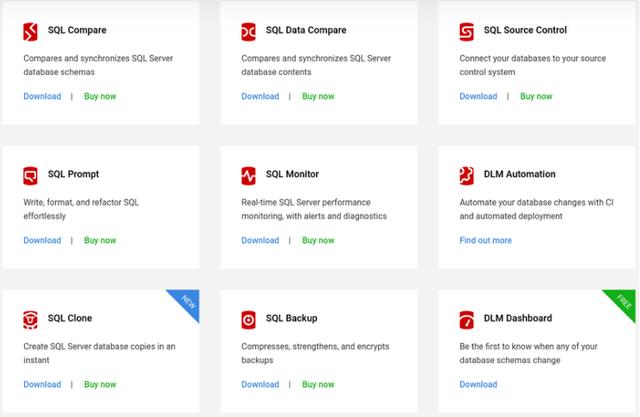
Task: Download the free DLM Dashboard
Action: tap(478, 385)
